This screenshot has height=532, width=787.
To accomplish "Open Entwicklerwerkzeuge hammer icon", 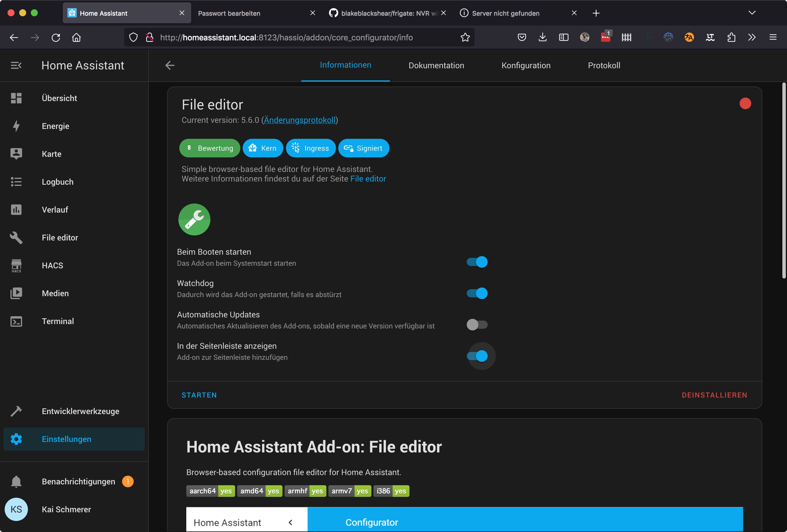I will pyautogui.click(x=16, y=411).
